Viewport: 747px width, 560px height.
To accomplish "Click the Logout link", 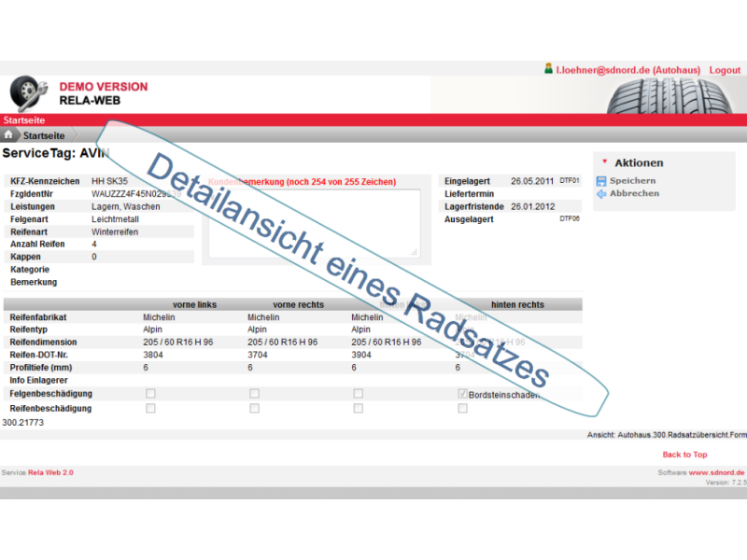I will 725,70.
